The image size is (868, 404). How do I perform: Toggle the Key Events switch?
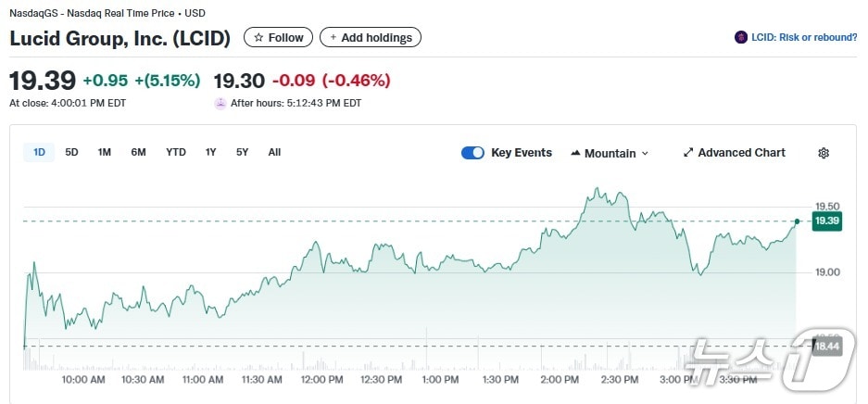click(472, 153)
